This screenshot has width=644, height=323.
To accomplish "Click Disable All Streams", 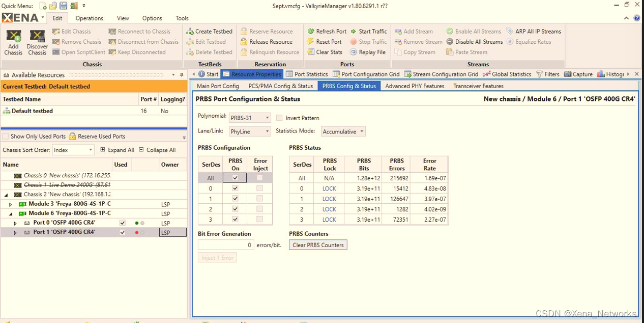I will click(x=475, y=42).
